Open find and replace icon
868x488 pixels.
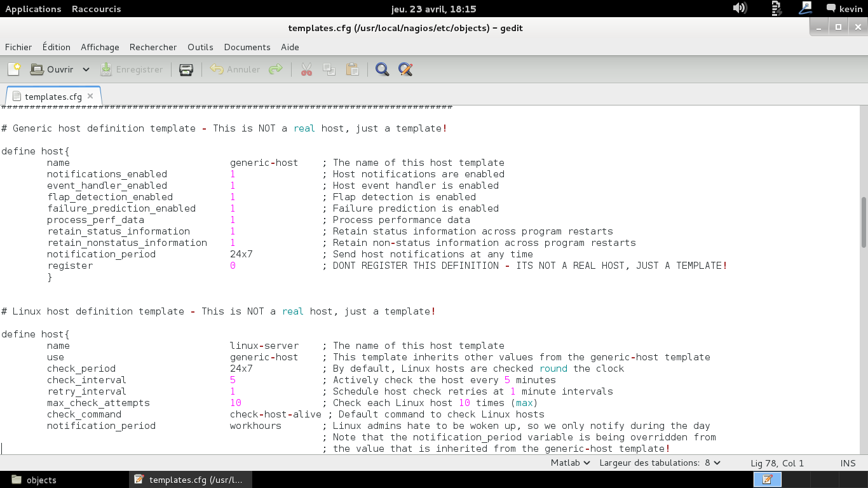405,69
